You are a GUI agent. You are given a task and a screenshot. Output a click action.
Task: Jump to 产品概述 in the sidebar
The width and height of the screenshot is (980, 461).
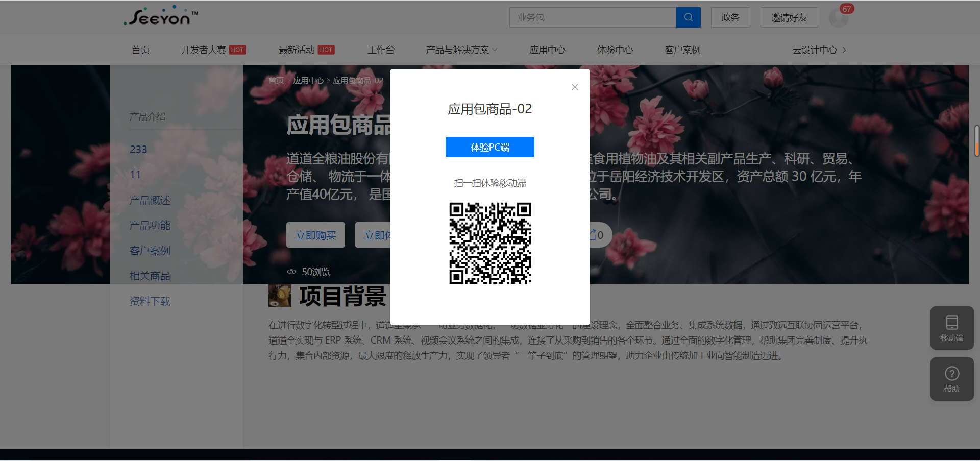click(150, 200)
